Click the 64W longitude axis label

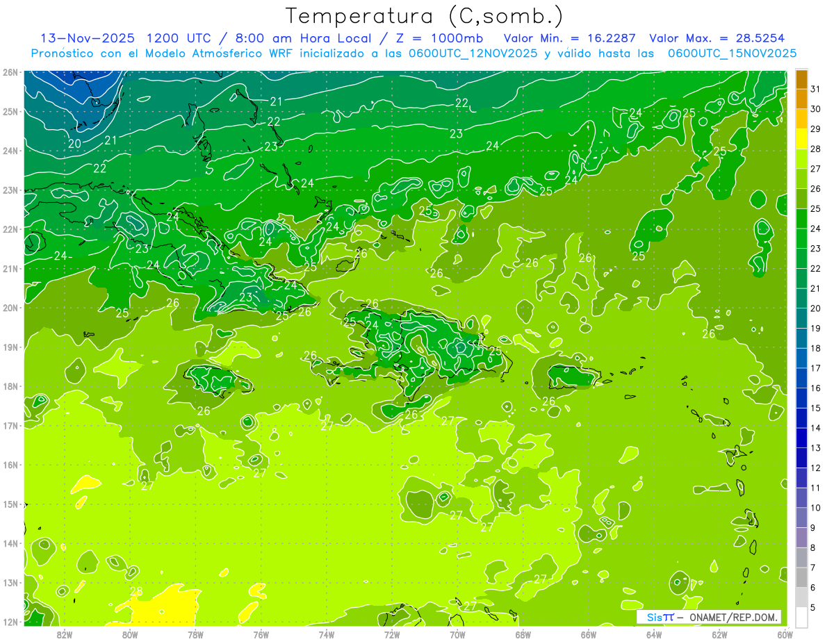(654, 634)
